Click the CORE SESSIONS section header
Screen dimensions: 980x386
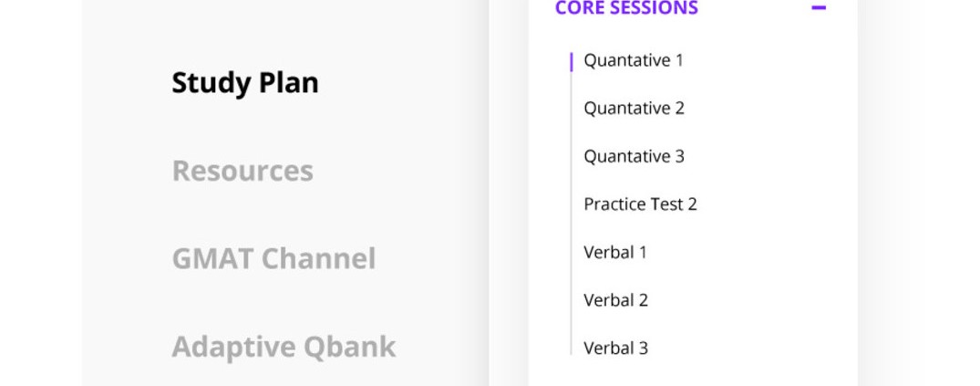coord(626,8)
